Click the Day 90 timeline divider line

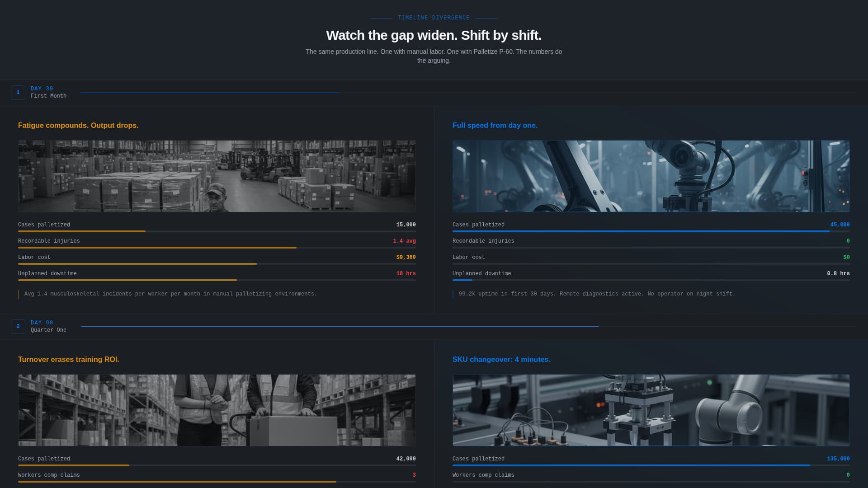[x=339, y=326]
